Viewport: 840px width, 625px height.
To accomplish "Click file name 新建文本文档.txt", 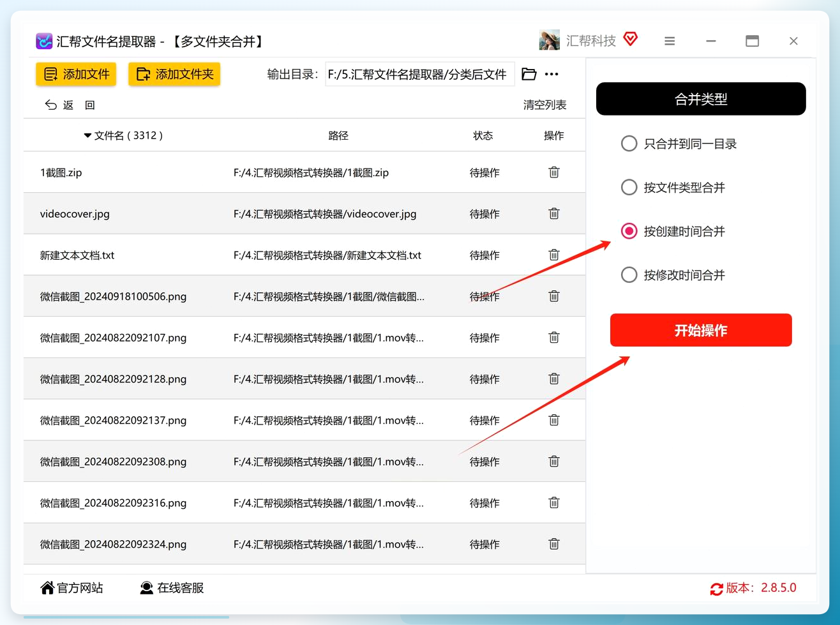I will 77,255.
